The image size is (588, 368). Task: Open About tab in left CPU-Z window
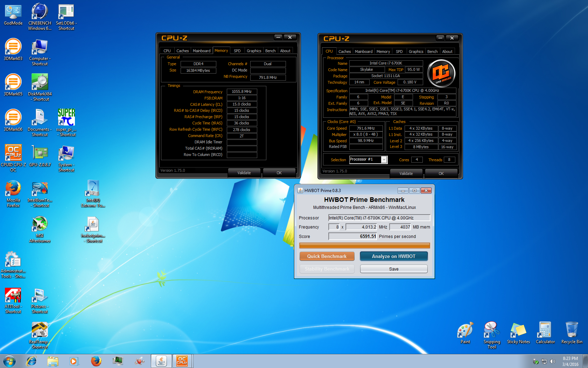point(285,51)
